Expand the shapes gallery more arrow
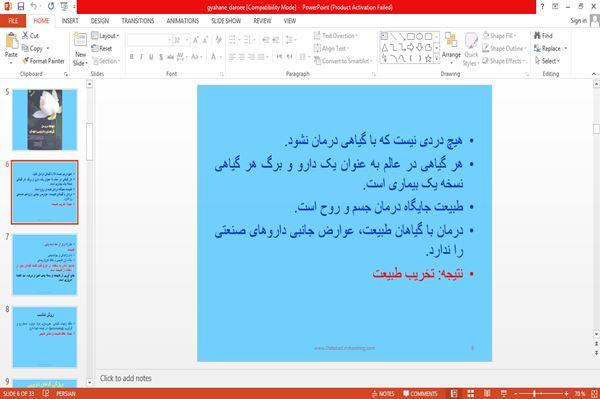 point(436,59)
